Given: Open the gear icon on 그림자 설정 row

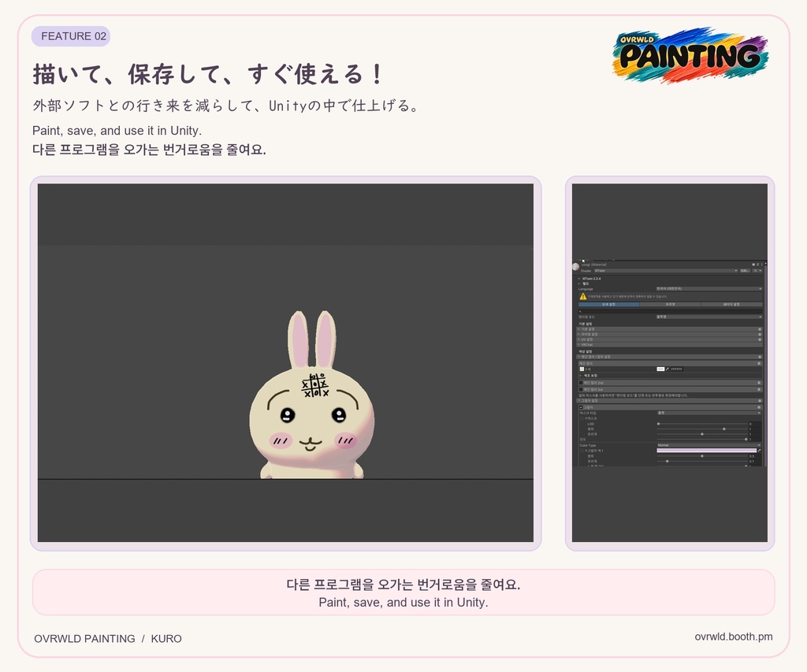Looking at the screenshot, I should tap(760, 401).
